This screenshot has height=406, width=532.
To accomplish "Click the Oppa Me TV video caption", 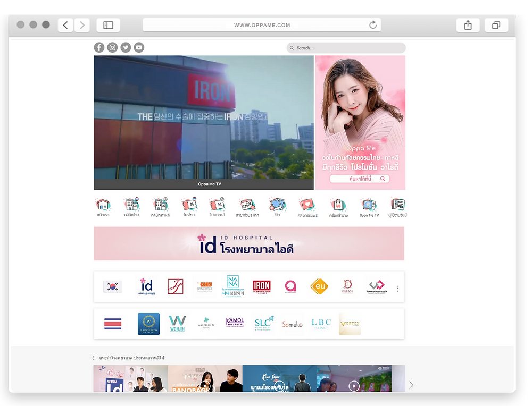I will tap(209, 184).
